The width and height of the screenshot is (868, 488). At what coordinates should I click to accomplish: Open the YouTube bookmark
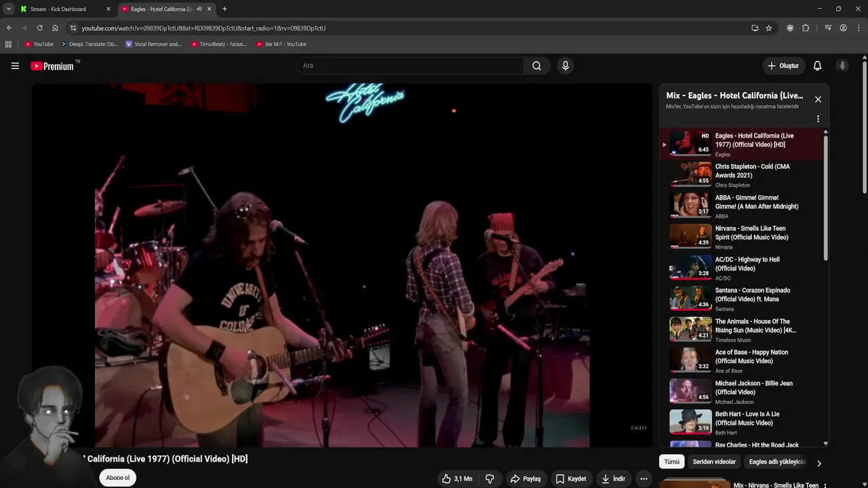click(39, 44)
